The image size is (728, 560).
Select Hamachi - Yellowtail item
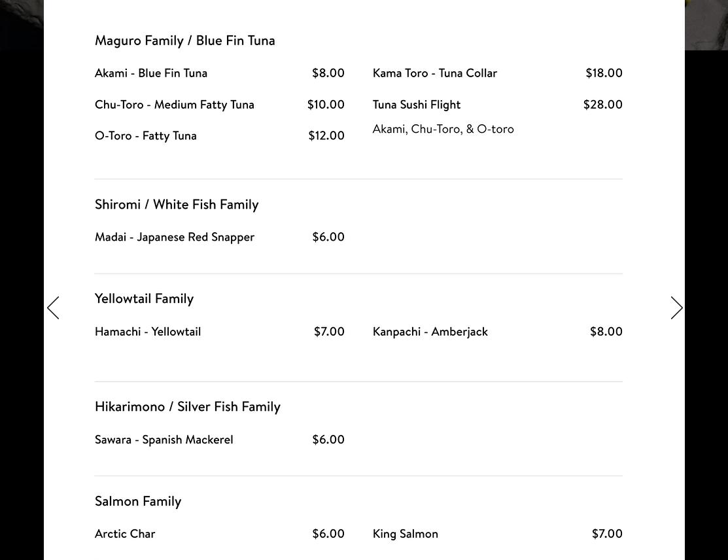pos(148,332)
